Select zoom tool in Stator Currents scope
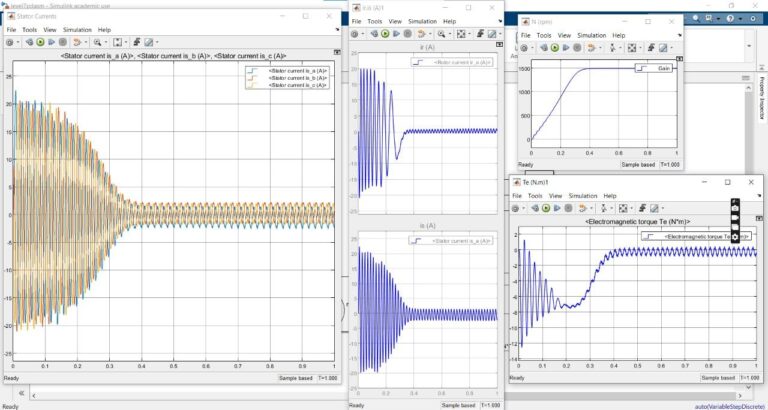 (x=97, y=42)
